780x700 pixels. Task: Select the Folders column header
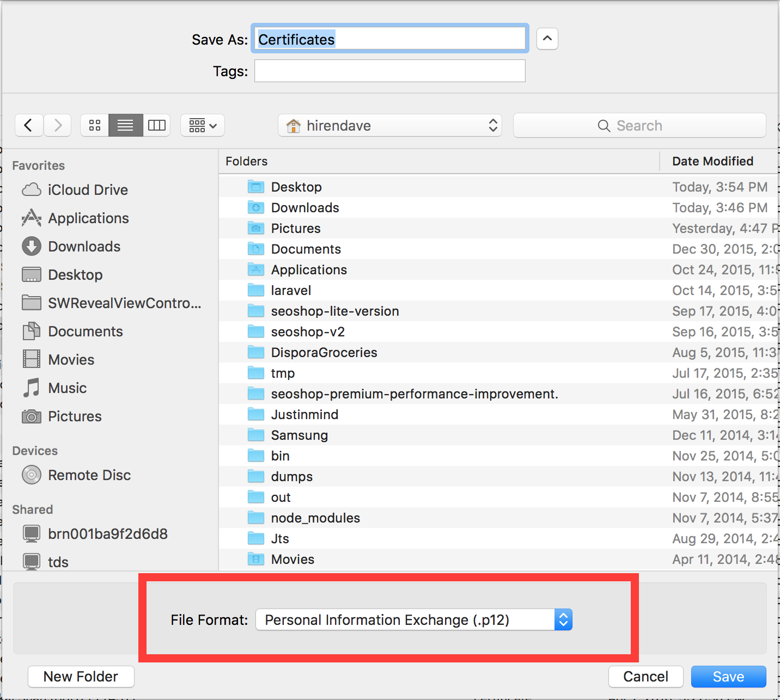pos(246,161)
